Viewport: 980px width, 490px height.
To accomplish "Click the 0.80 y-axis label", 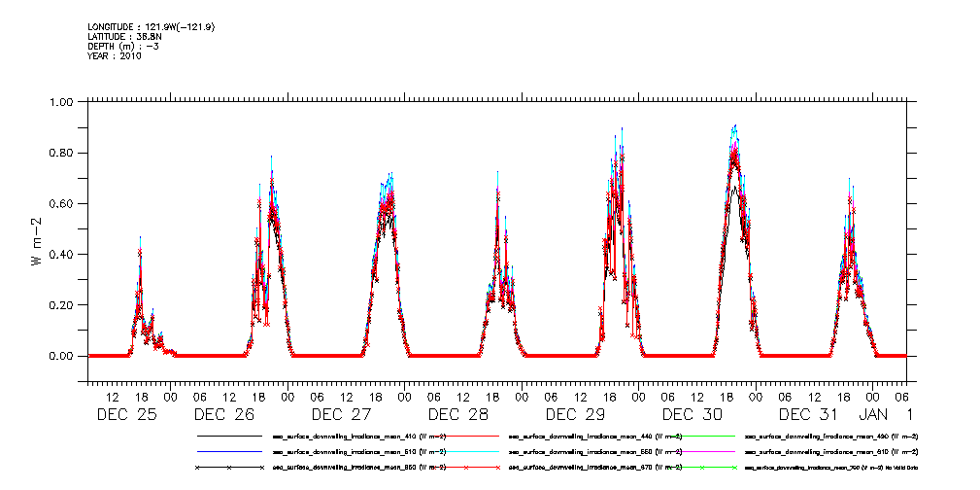I will tap(62, 154).
